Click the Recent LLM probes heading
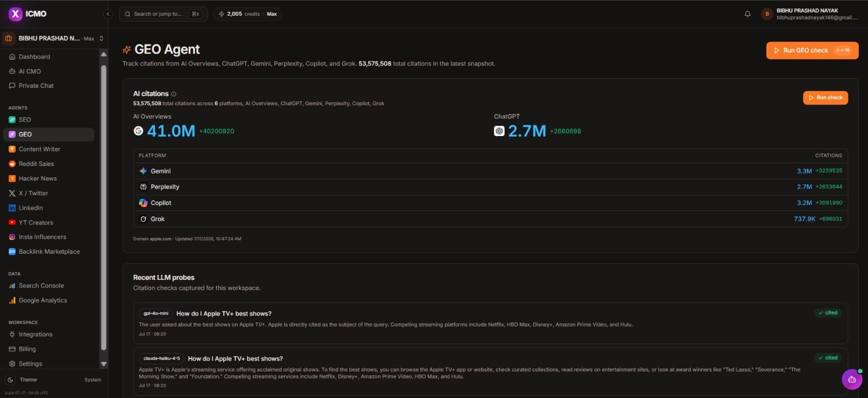The height and width of the screenshot is (398, 868). click(164, 278)
